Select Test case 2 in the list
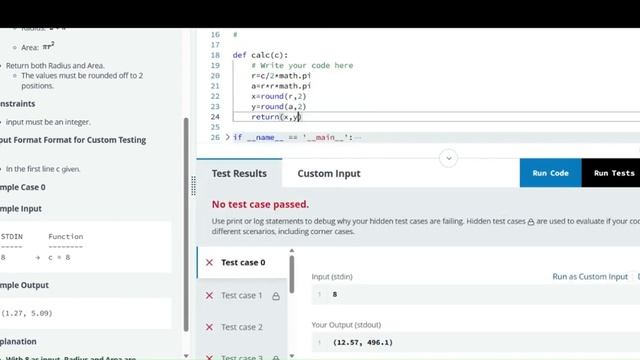640x360 pixels. tap(243, 327)
